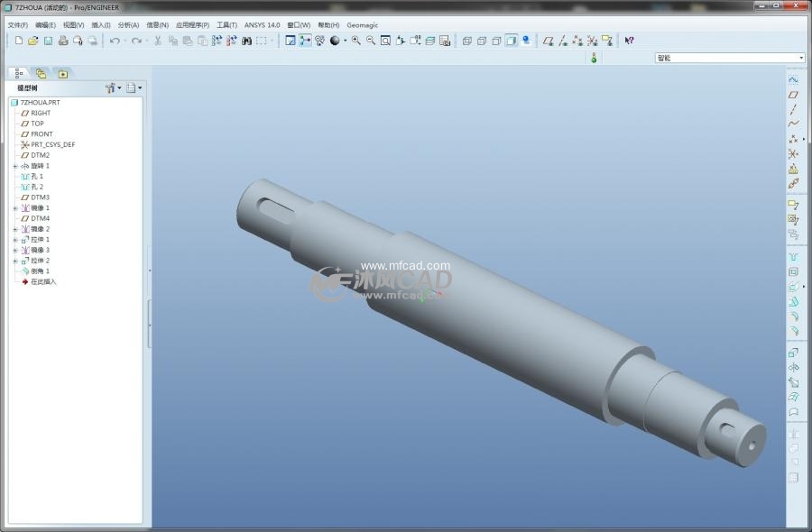Click the green stoplight regeneration status icon
812x532 pixels.
(594, 58)
